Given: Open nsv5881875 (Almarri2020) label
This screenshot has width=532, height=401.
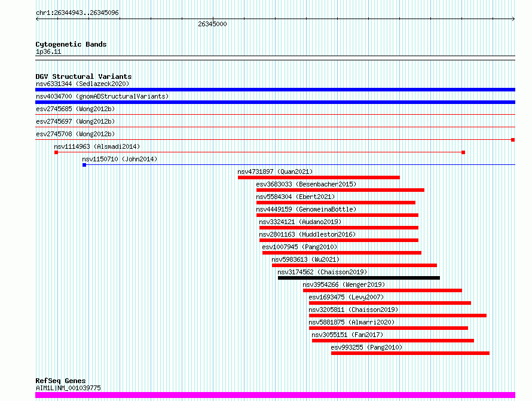Looking at the screenshot, I should 351,322.
